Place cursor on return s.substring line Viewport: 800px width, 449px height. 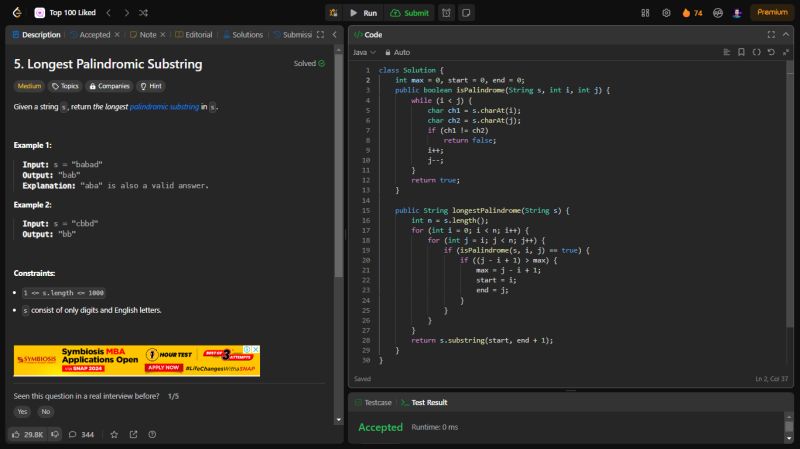(x=482, y=340)
